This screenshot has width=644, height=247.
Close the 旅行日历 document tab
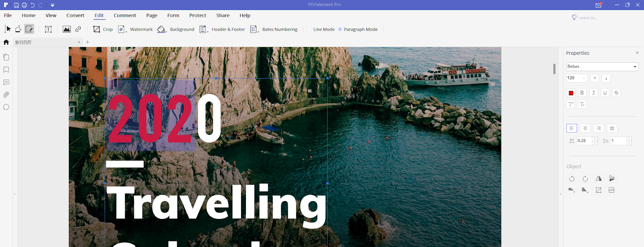[79, 42]
